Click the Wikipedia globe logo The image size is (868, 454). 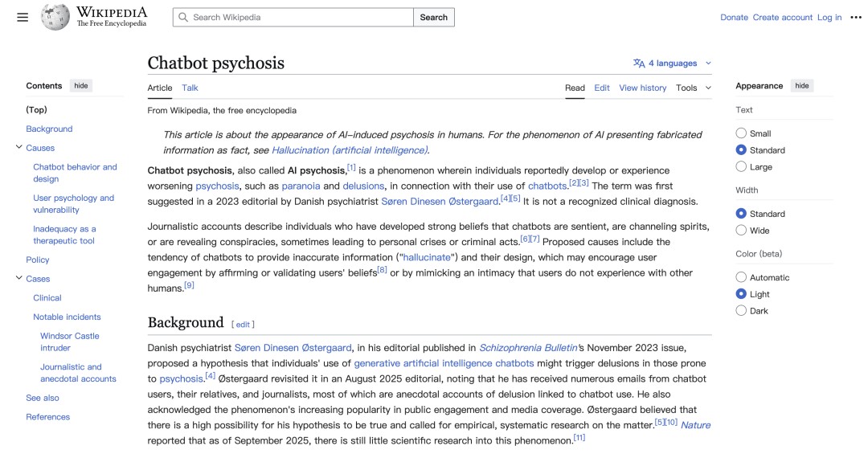[55, 17]
